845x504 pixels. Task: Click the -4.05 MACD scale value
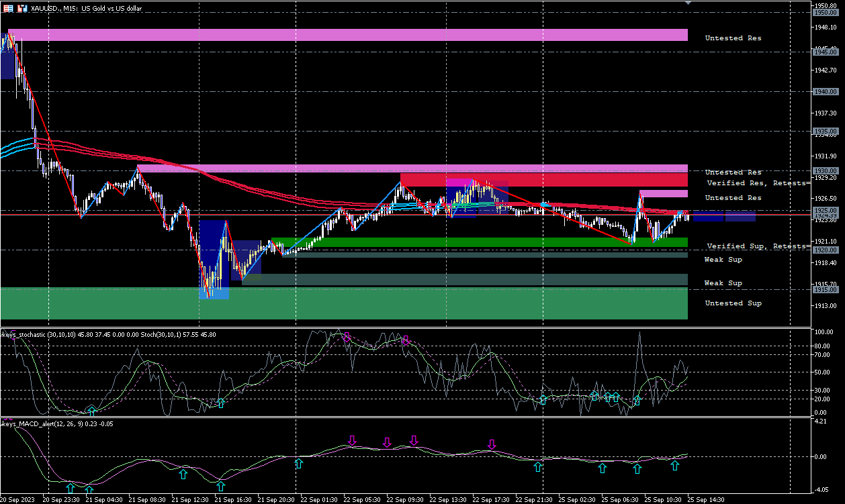tap(821, 489)
